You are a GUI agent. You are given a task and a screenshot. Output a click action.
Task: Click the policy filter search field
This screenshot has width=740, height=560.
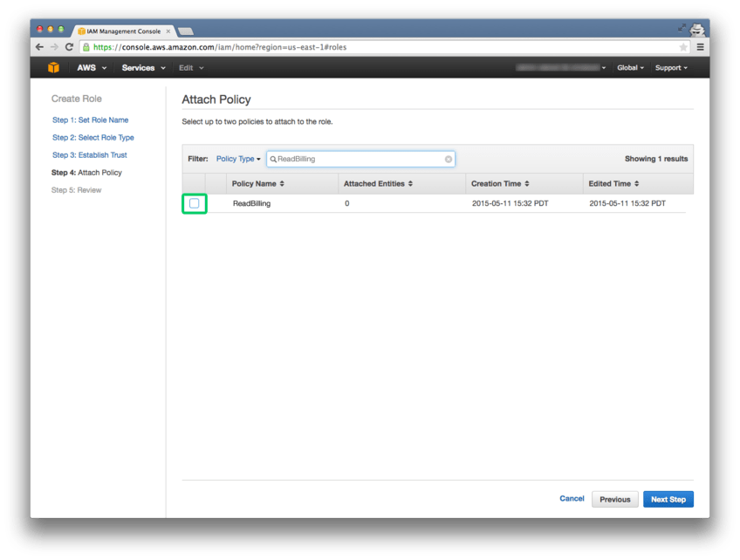click(x=360, y=159)
